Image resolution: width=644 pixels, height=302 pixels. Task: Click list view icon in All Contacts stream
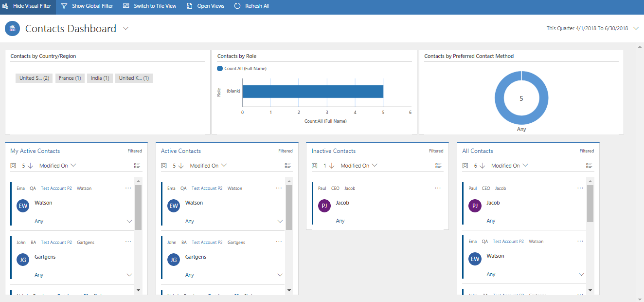589,166
